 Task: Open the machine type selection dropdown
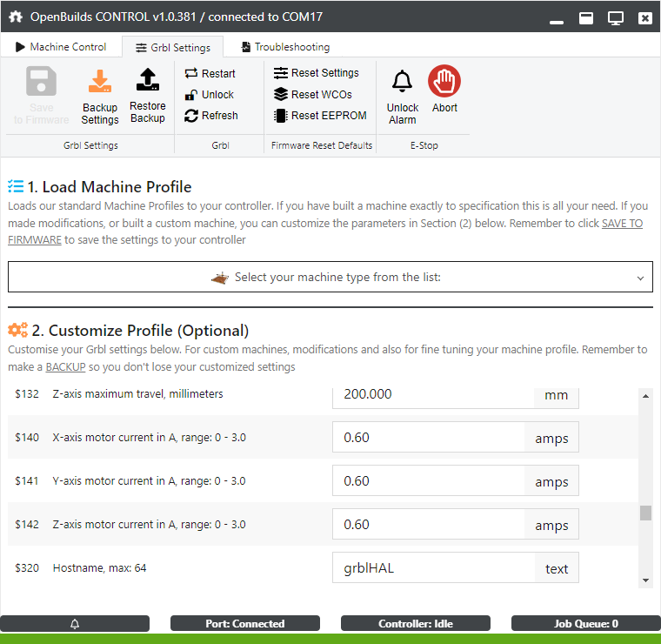pyautogui.click(x=330, y=278)
